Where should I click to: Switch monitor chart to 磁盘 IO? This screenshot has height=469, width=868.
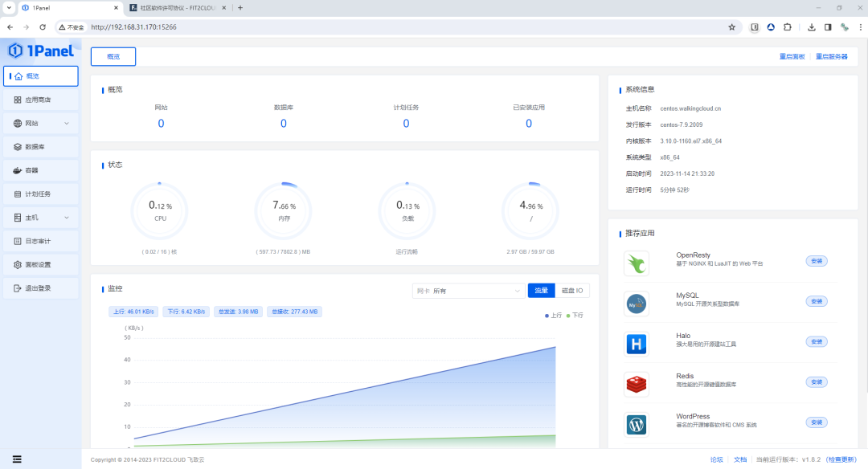point(572,290)
